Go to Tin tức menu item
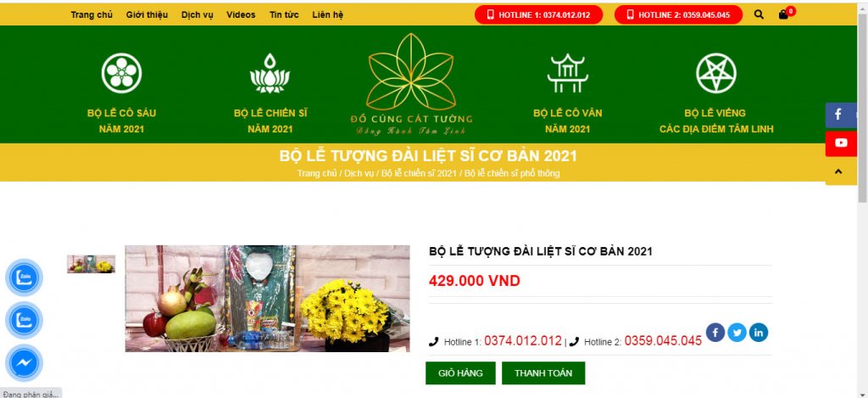 coord(284,15)
